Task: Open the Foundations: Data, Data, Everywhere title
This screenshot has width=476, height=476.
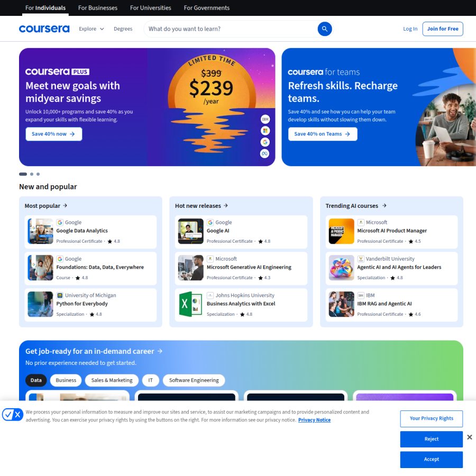Action: [100, 267]
